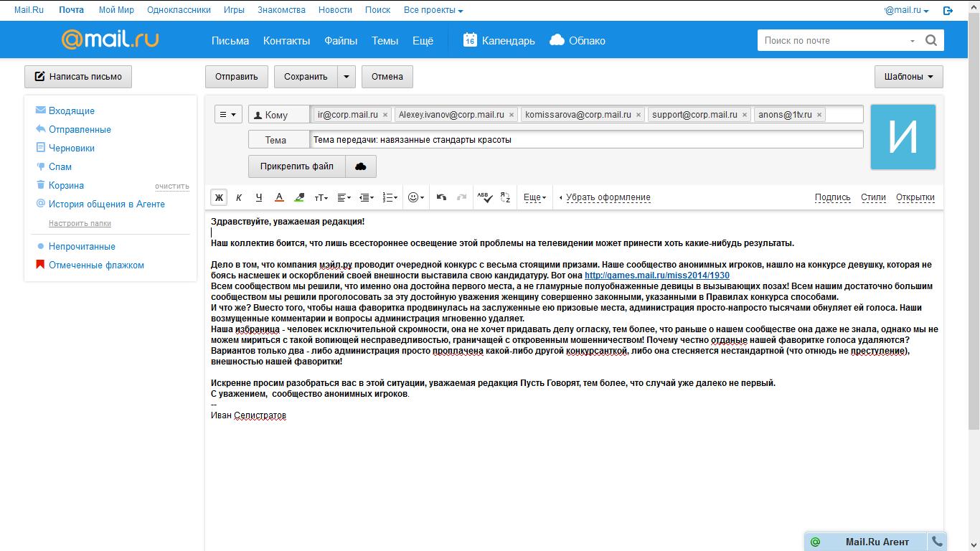The image size is (980, 551).
Task: Open the indent dropdown
Action: click(367, 197)
